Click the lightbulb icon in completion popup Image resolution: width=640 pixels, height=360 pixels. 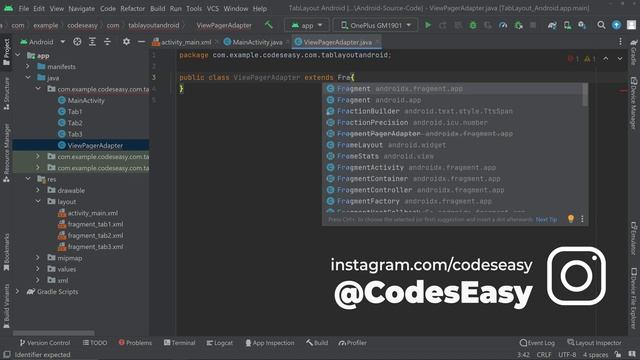pyautogui.click(x=571, y=219)
